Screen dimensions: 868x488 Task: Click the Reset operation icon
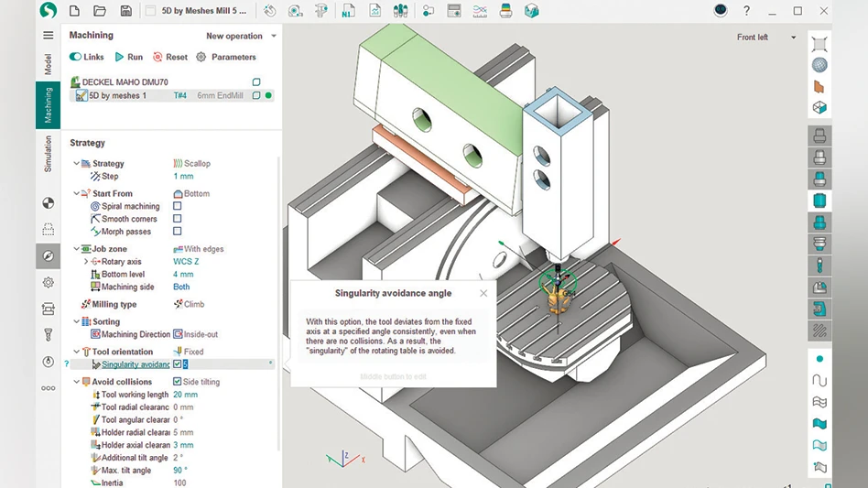coord(157,57)
